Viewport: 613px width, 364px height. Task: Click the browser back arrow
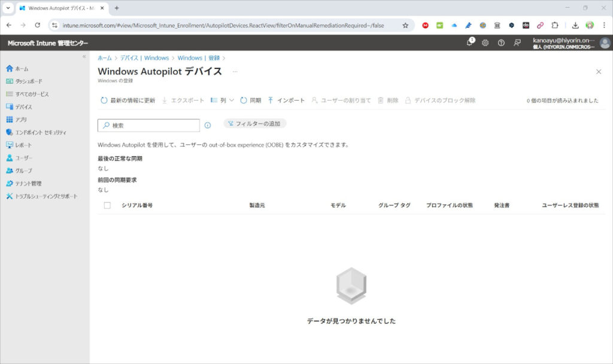pyautogui.click(x=9, y=25)
